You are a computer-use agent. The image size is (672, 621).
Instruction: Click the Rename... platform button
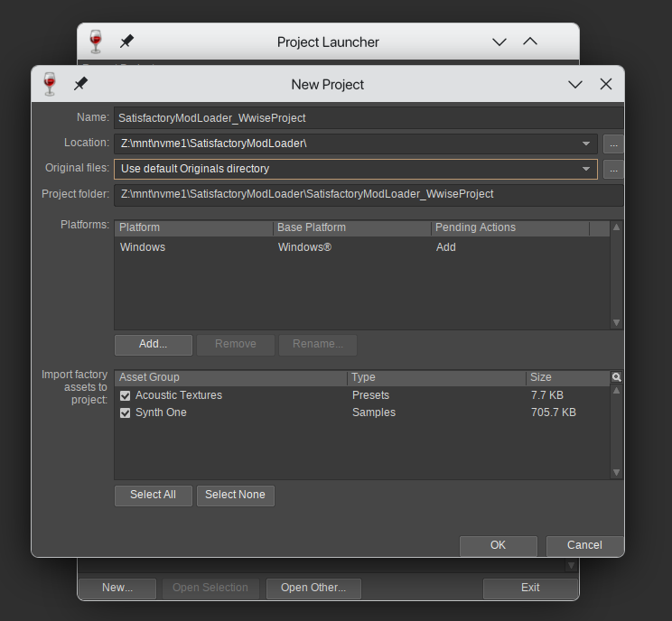tap(318, 345)
